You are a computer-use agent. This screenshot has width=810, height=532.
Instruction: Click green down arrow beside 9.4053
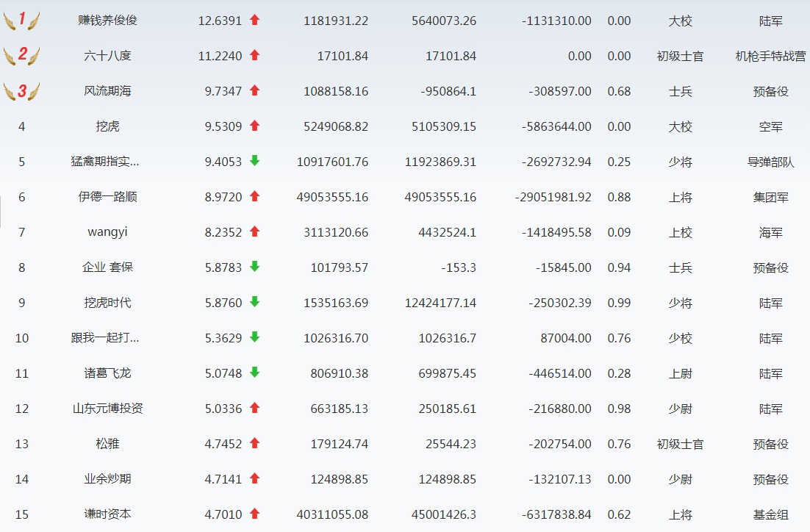[254, 161]
